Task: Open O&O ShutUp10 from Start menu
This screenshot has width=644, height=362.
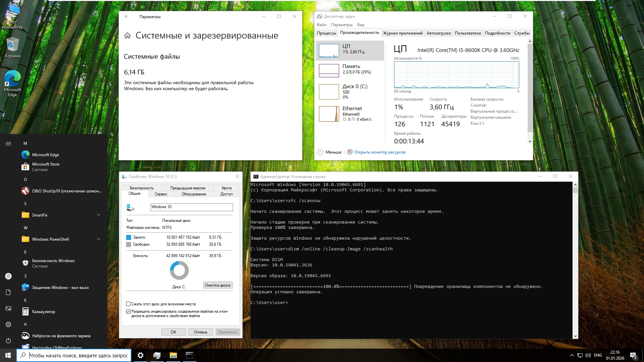Action: [66, 191]
